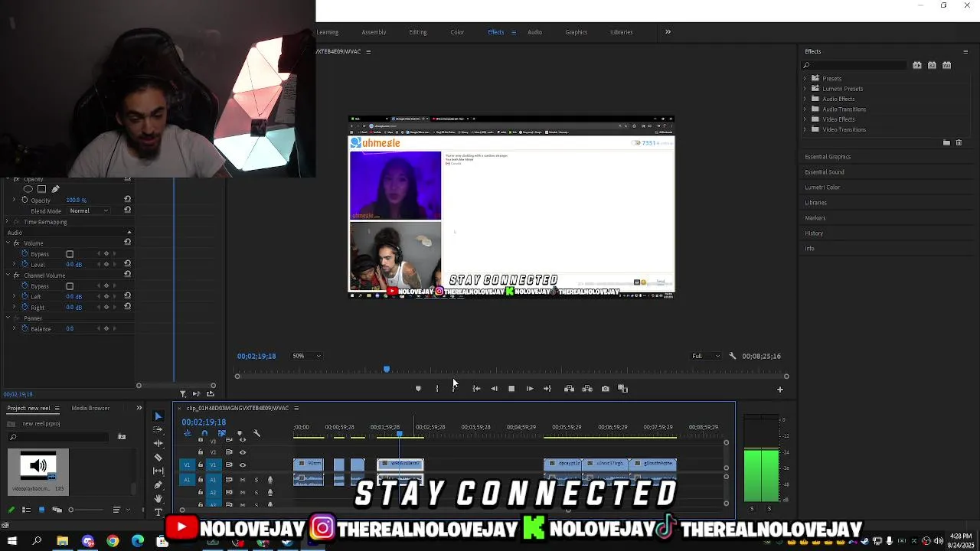Toggle Level animation stopwatch
Viewport: 980px width, 551px height.
[x=24, y=264]
